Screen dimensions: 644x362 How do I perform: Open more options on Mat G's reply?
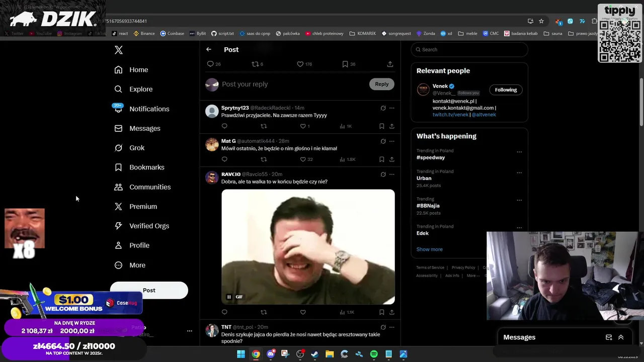tap(392, 141)
